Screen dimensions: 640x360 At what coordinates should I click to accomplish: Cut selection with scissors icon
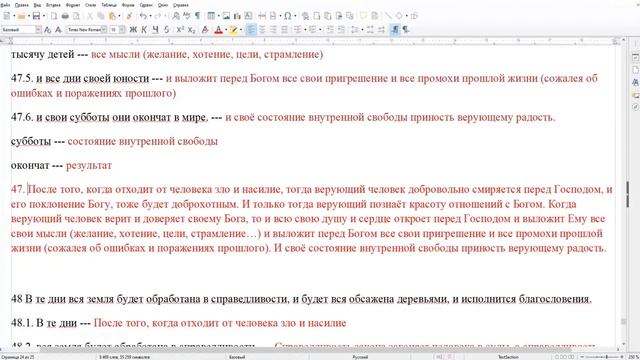90,16
